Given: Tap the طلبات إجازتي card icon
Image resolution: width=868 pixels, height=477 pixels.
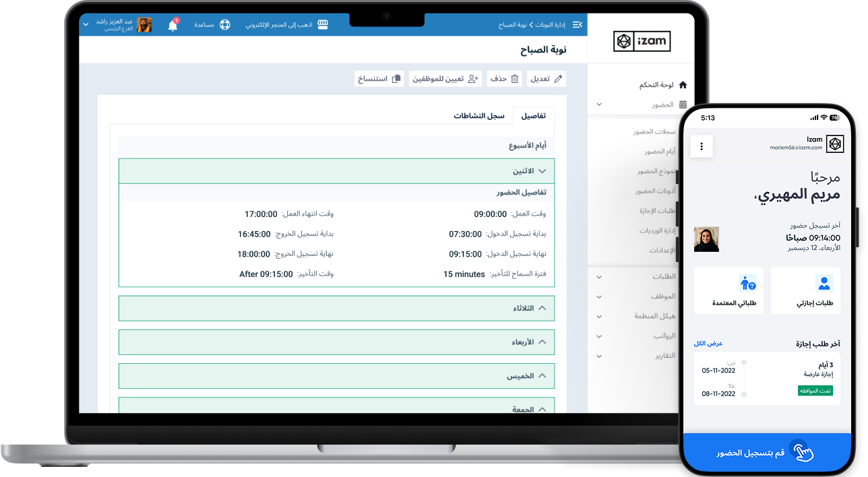Looking at the screenshot, I should pyautogui.click(x=824, y=283).
